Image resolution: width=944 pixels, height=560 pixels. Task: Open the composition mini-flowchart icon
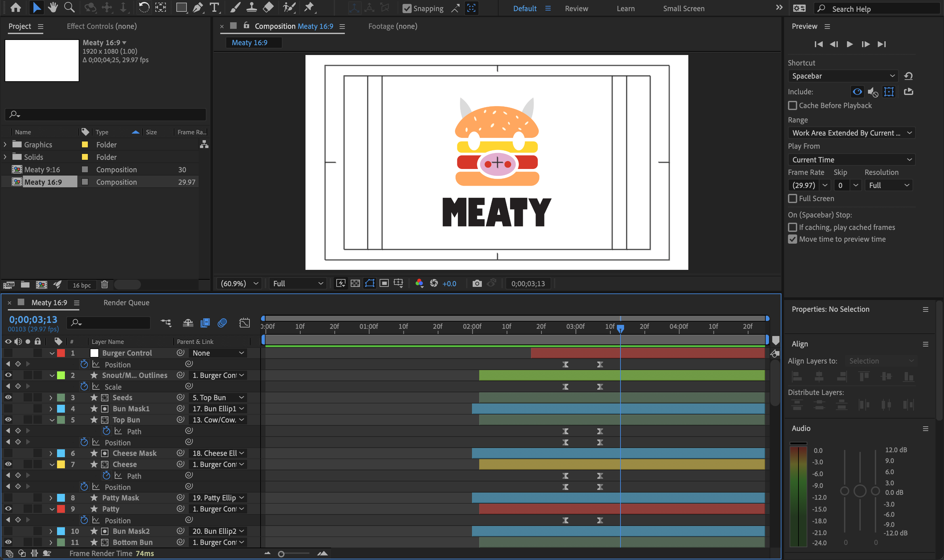click(x=166, y=323)
